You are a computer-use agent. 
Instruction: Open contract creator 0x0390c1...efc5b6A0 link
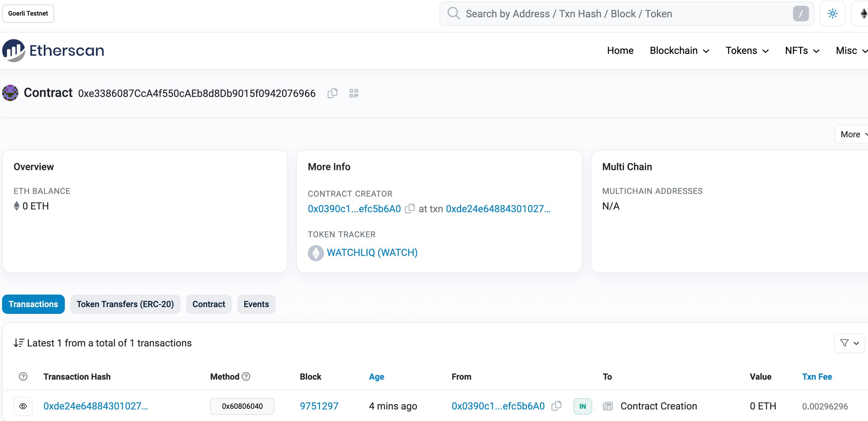click(x=354, y=208)
